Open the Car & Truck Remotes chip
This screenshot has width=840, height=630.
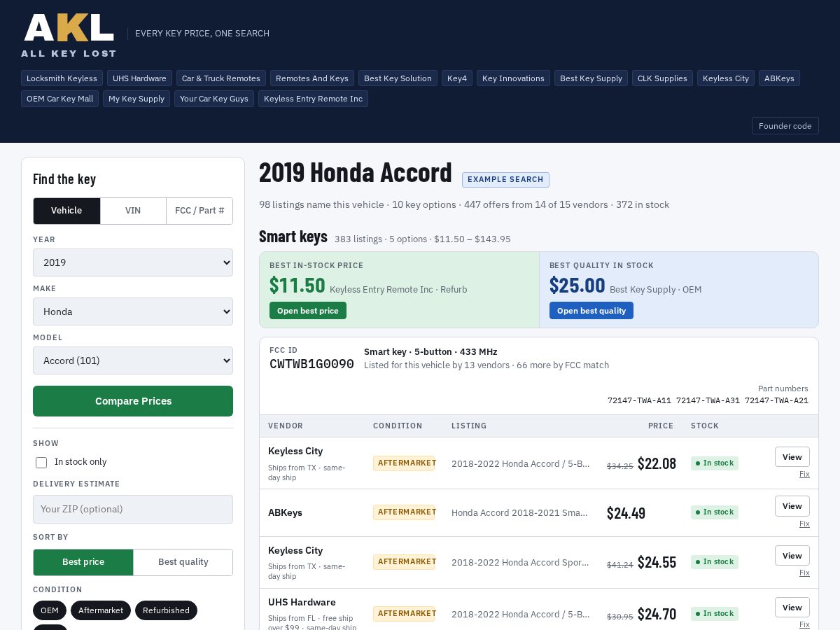point(221,78)
